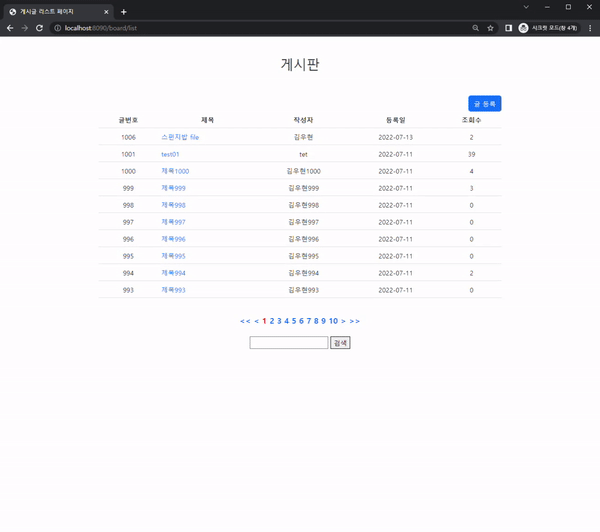Bookmark this page with star icon
This screenshot has width=600, height=532.
pos(490,28)
